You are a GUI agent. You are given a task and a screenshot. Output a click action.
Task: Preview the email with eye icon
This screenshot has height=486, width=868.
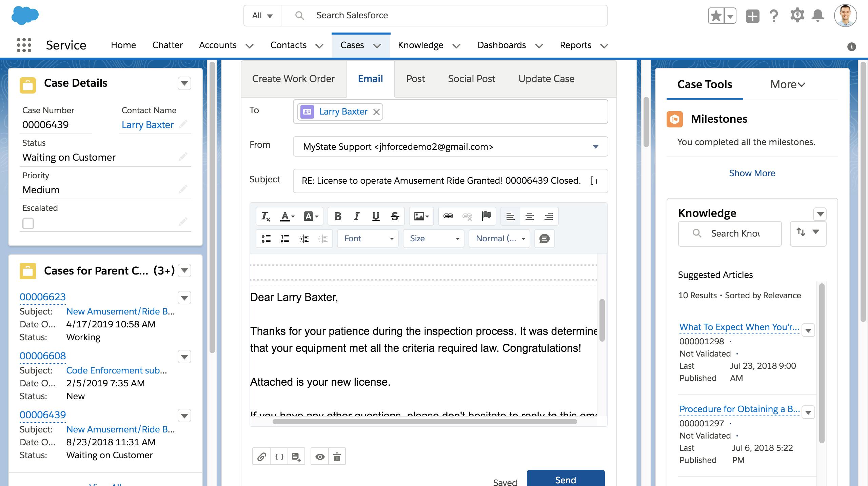pos(320,457)
